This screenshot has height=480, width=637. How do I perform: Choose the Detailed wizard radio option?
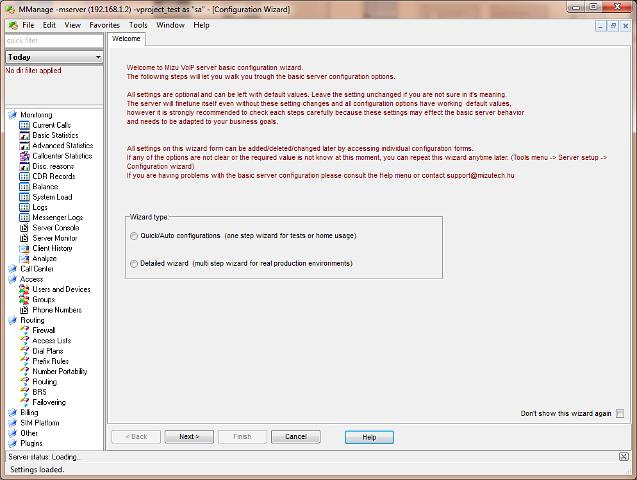(135, 264)
